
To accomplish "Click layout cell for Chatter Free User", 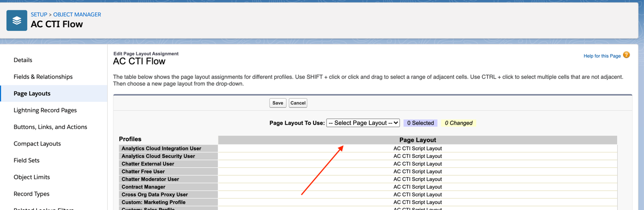I will [418, 171].
